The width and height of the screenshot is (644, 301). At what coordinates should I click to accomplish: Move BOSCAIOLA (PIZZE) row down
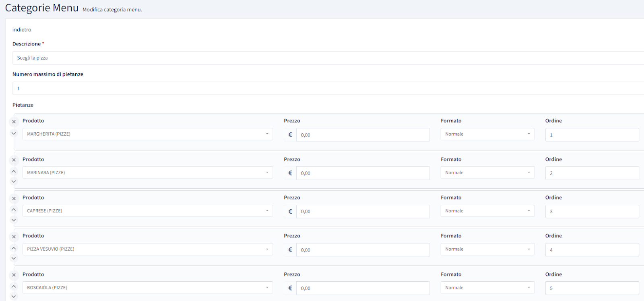[14, 297]
